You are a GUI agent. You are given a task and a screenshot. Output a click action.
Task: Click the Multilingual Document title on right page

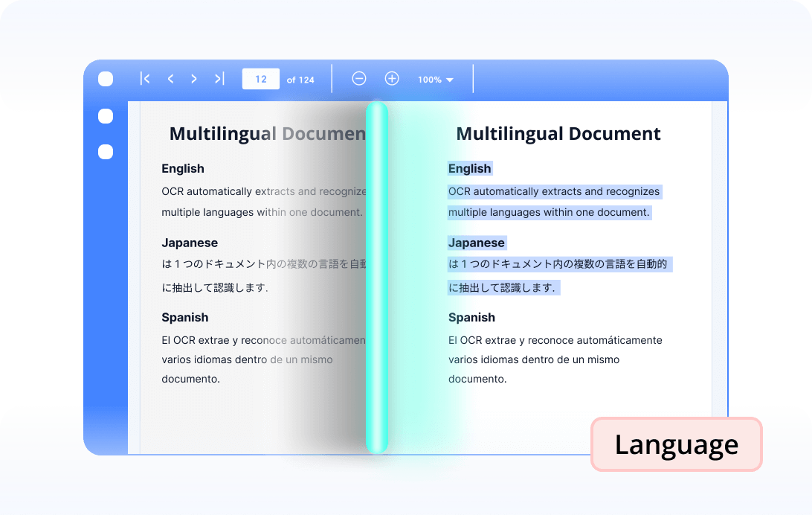pos(558,133)
